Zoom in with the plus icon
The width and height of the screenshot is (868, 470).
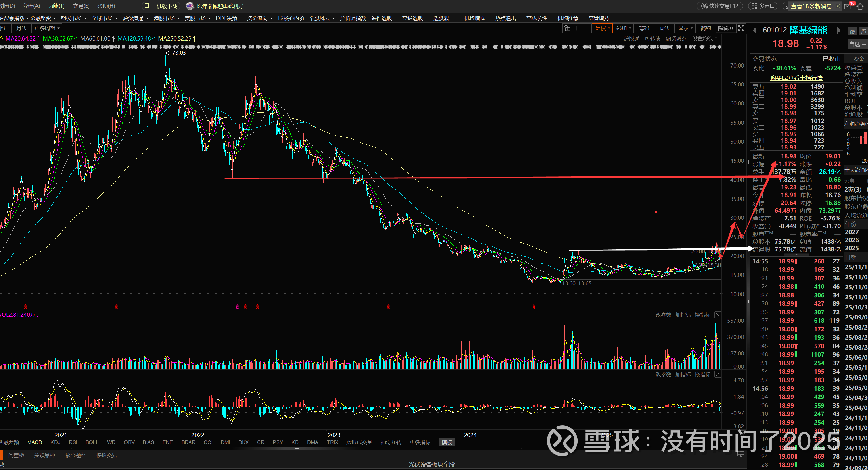[577, 28]
